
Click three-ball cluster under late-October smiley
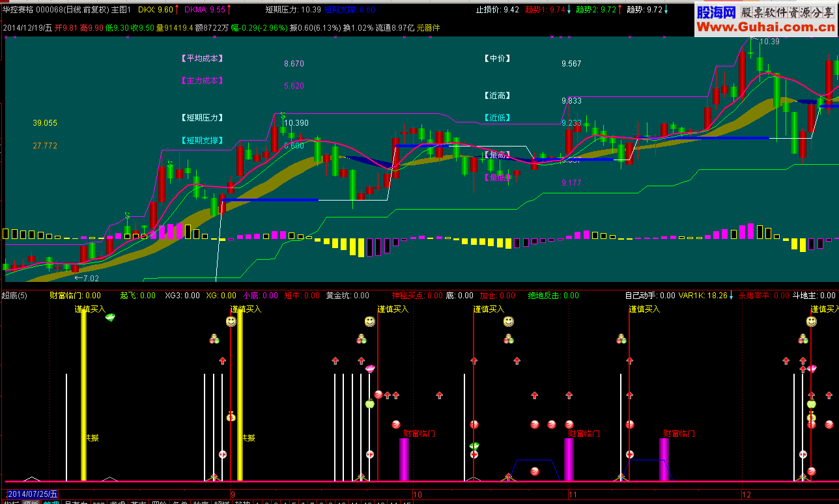click(508, 339)
